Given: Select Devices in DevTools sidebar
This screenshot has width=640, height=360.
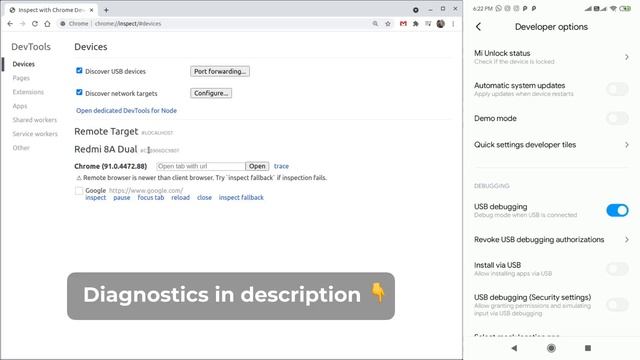Looking at the screenshot, I should pyautogui.click(x=24, y=64).
